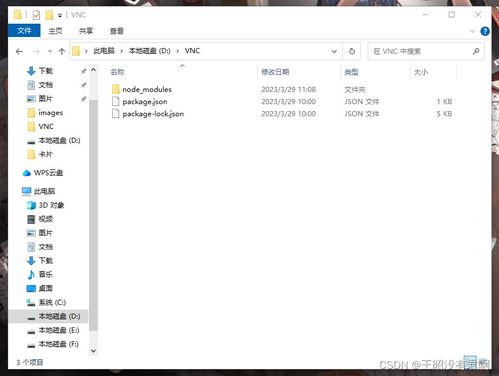Switch to details view button

click(x=470, y=362)
